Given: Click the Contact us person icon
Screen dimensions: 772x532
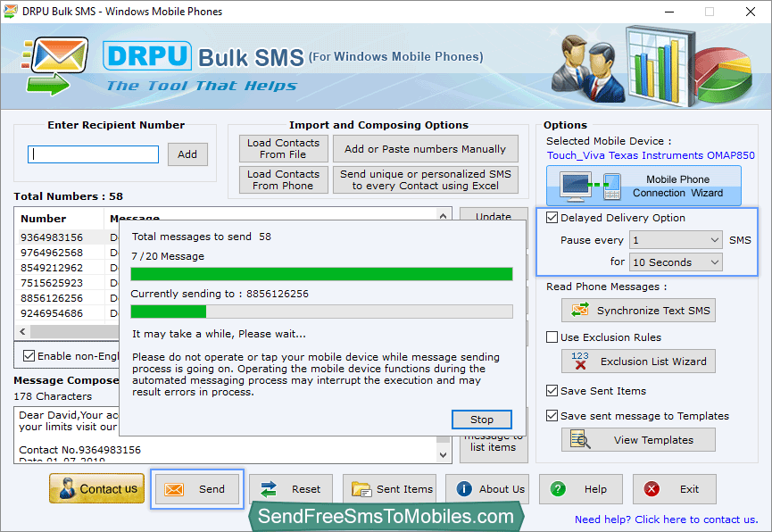Looking at the screenshot, I should [x=66, y=488].
